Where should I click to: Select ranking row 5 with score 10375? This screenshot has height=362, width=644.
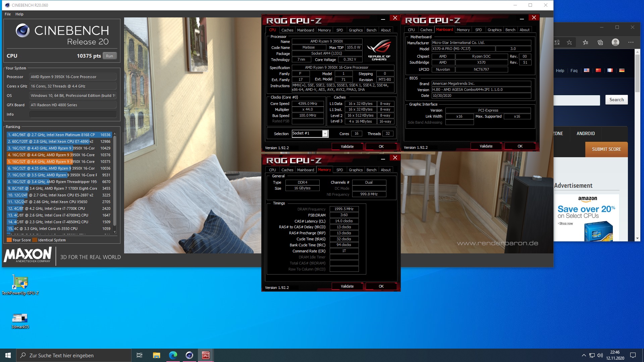59,162
